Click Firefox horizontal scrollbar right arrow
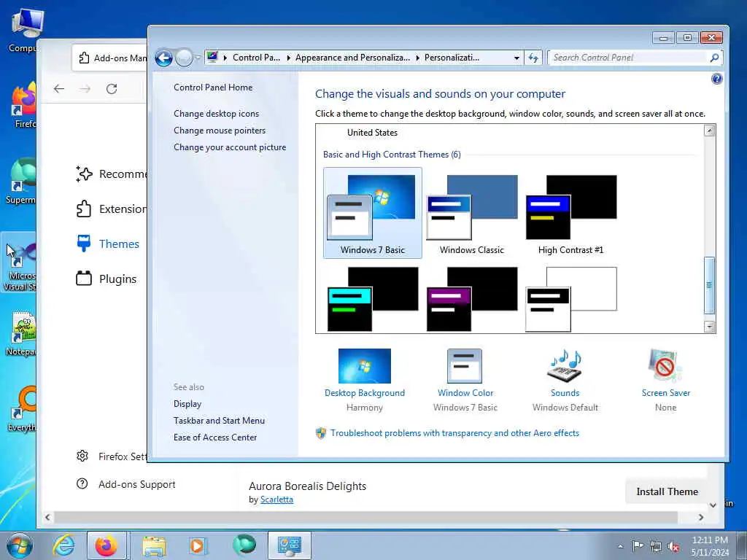This screenshot has width=747, height=560. tap(701, 517)
